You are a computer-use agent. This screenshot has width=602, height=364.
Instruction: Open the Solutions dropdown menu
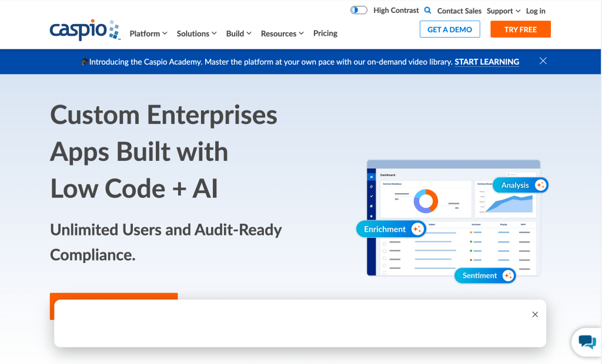(x=193, y=33)
